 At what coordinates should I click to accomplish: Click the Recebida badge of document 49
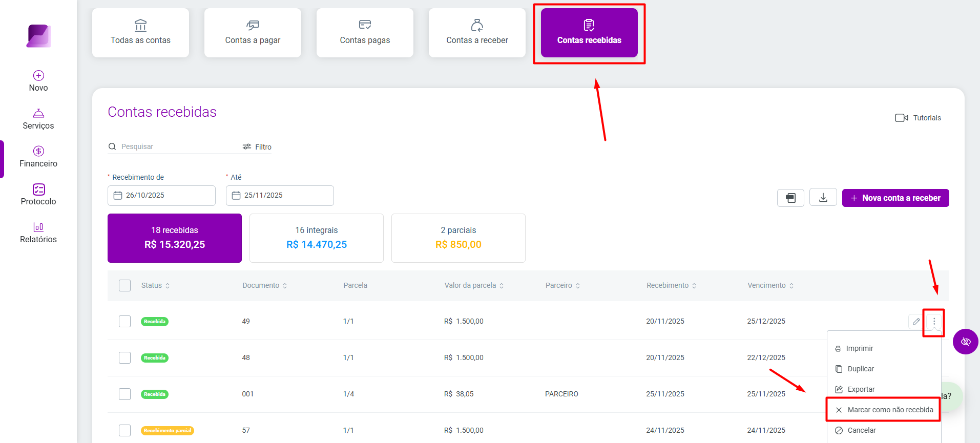(155, 322)
